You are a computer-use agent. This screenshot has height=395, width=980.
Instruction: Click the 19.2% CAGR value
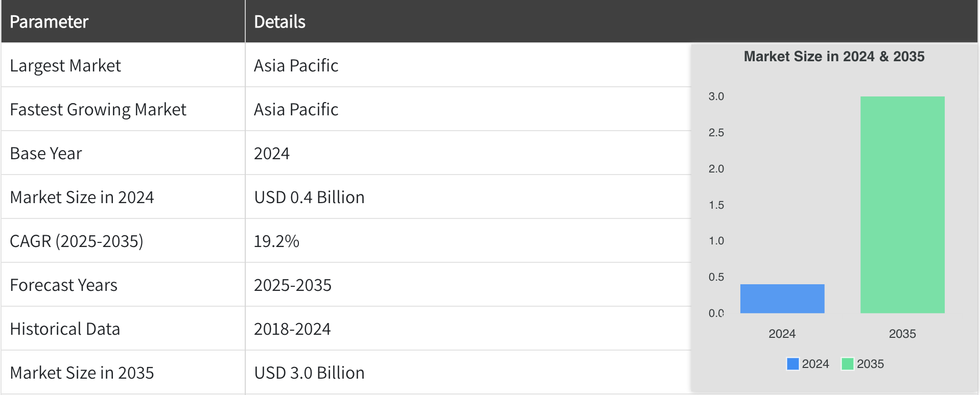[x=276, y=241]
